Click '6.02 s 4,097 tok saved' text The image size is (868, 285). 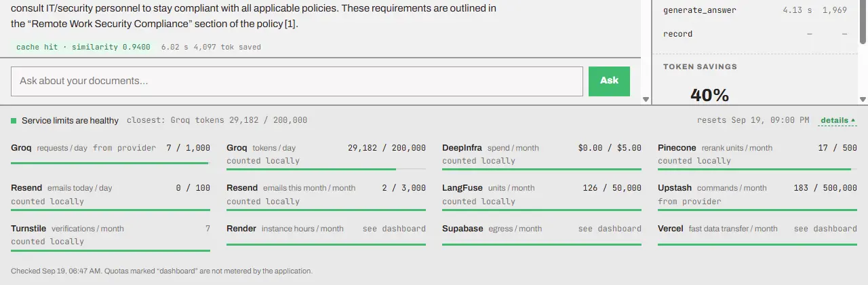point(211,47)
